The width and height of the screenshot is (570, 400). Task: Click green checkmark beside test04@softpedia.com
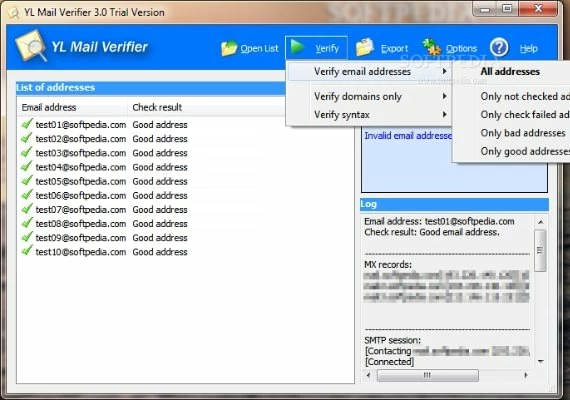[27, 166]
